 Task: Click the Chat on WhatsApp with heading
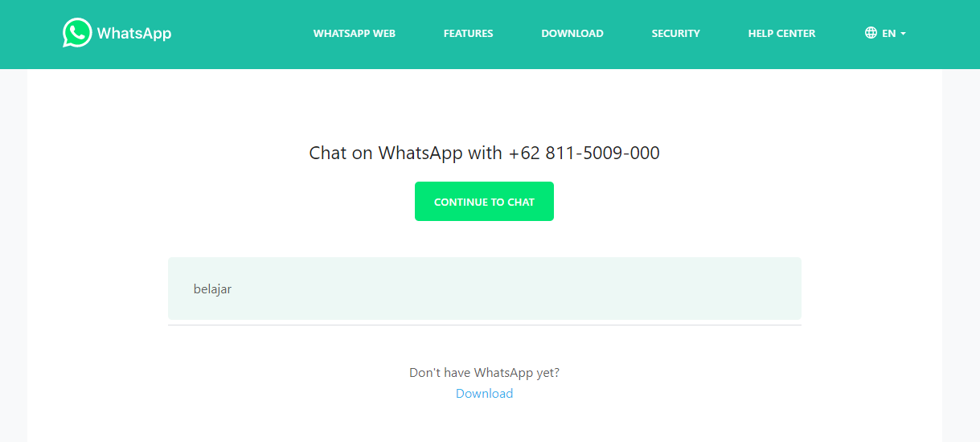pyautogui.click(x=406, y=153)
